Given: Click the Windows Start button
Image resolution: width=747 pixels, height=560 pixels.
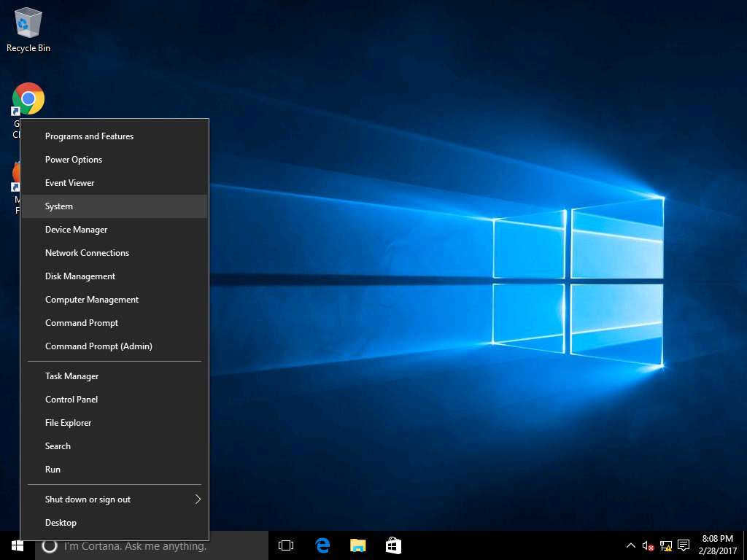Looking at the screenshot, I should pyautogui.click(x=18, y=545).
